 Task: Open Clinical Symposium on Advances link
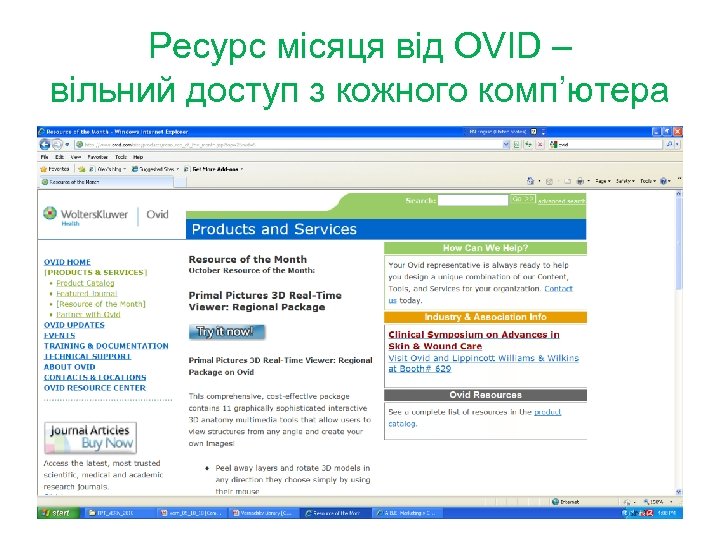[x=473, y=340]
